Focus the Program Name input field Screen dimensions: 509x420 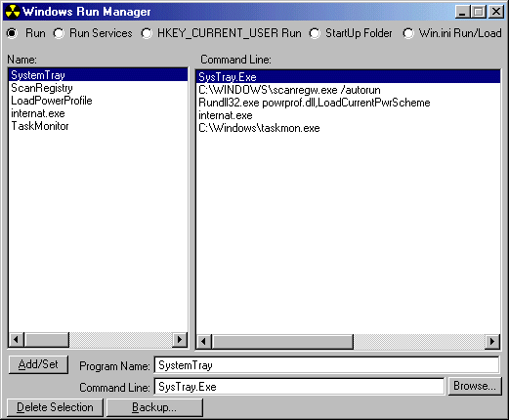pyautogui.click(x=326, y=365)
